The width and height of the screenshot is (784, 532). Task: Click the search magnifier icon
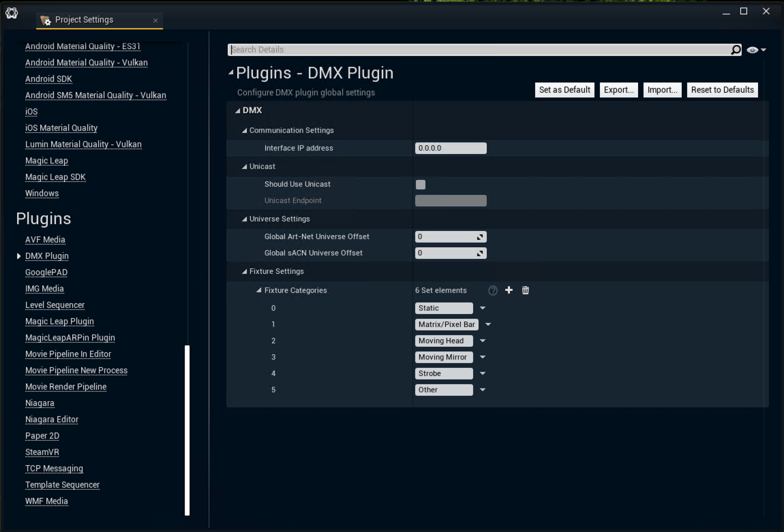(736, 50)
